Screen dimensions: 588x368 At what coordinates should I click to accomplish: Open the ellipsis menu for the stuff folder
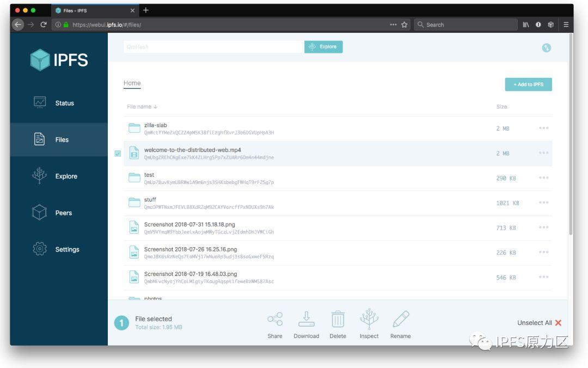(x=543, y=203)
